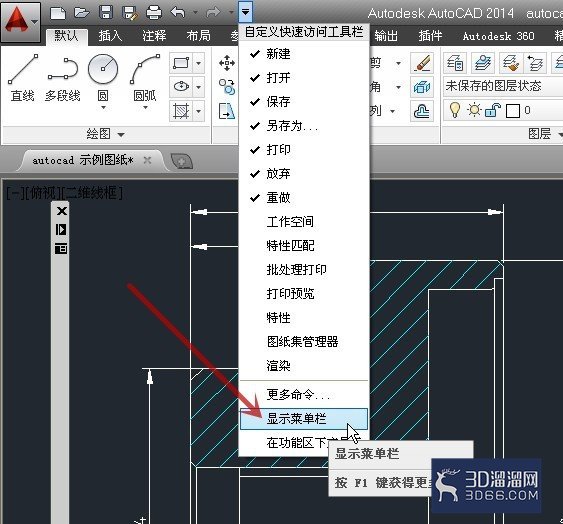The height and width of the screenshot is (524, 563).
Task: Expand the 绘图 panel flyout
Action: point(106,134)
